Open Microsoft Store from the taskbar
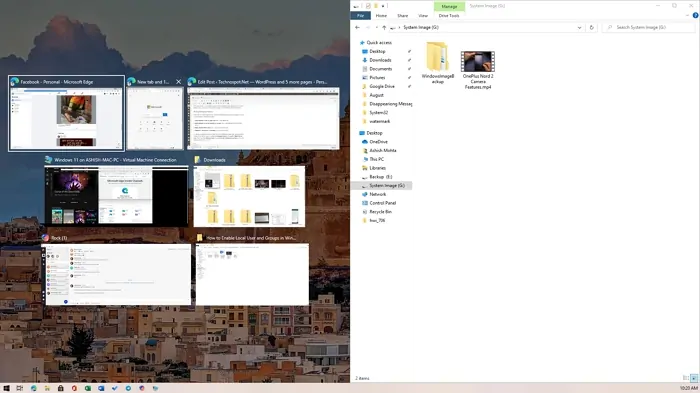The width and height of the screenshot is (700, 393). tap(60, 388)
